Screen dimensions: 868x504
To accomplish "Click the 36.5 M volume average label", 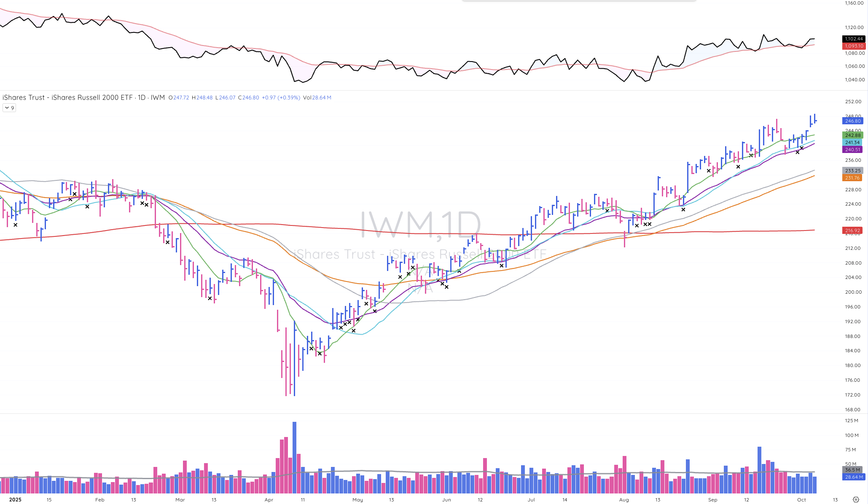I will (852, 470).
